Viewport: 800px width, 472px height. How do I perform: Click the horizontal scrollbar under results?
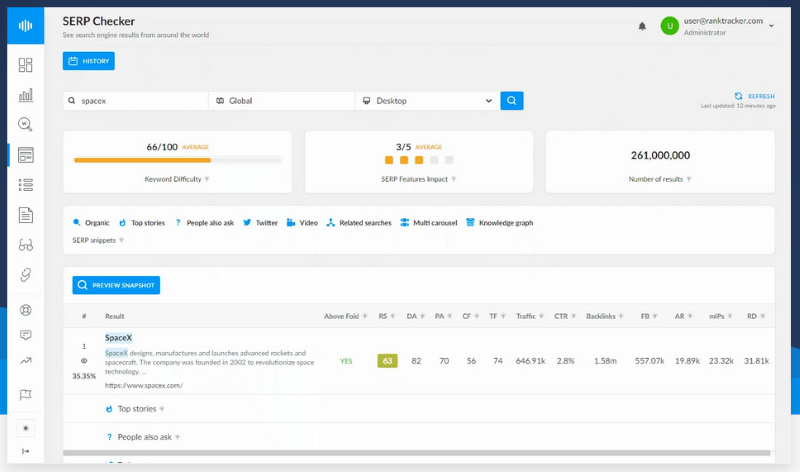point(416,453)
